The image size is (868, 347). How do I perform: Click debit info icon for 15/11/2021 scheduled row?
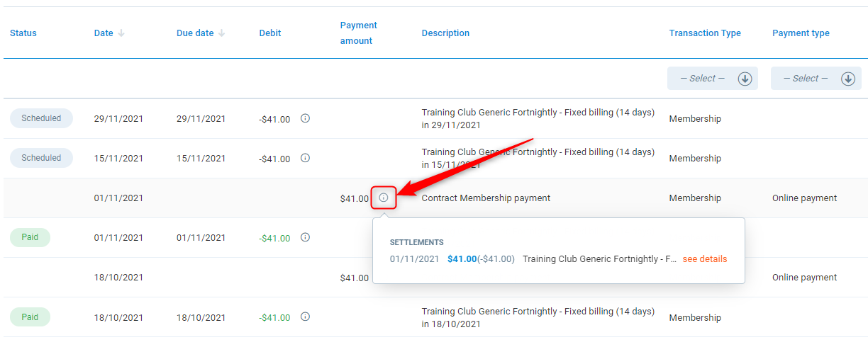[305, 158]
